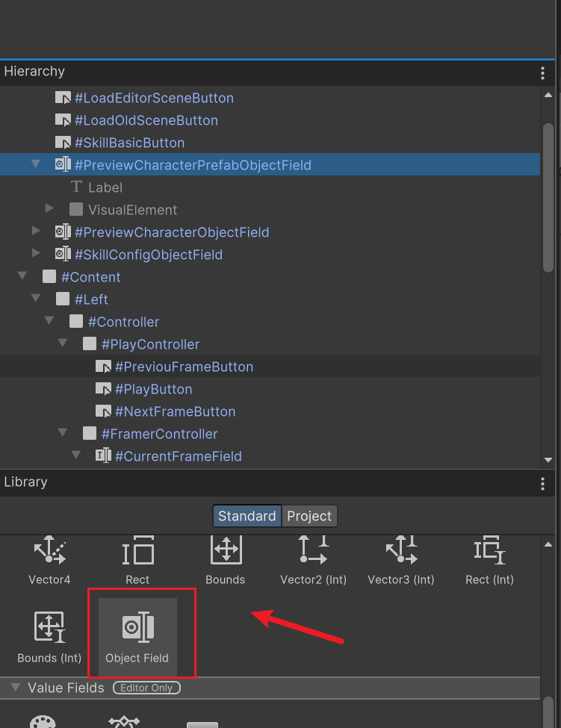The height and width of the screenshot is (728, 561).
Task: Select the Object Field library control
Action: point(137,637)
